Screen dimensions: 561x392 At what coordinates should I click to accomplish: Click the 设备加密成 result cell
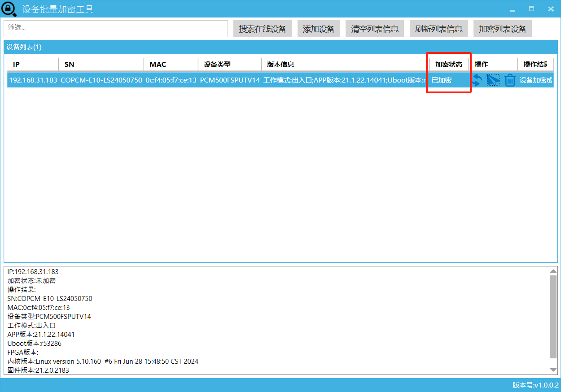pyautogui.click(x=536, y=80)
